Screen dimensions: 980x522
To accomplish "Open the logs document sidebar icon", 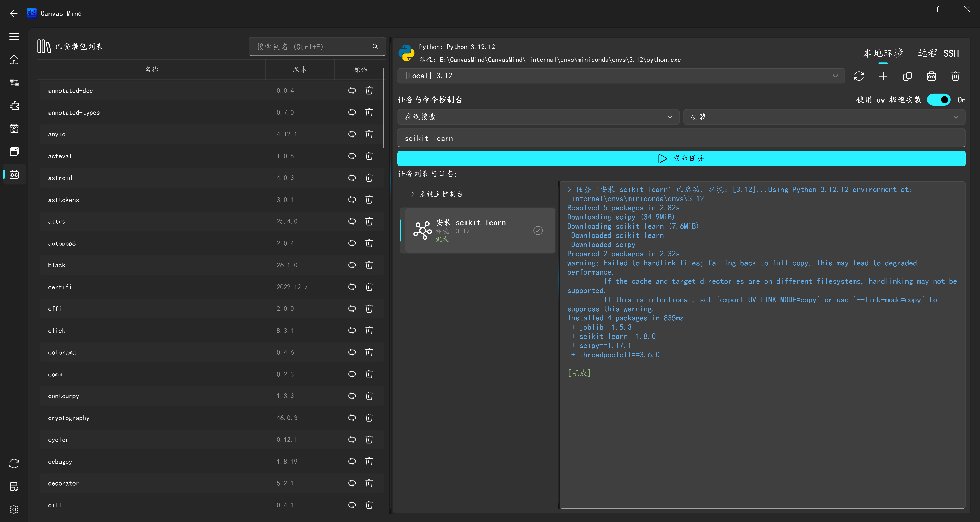I will coord(14,487).
